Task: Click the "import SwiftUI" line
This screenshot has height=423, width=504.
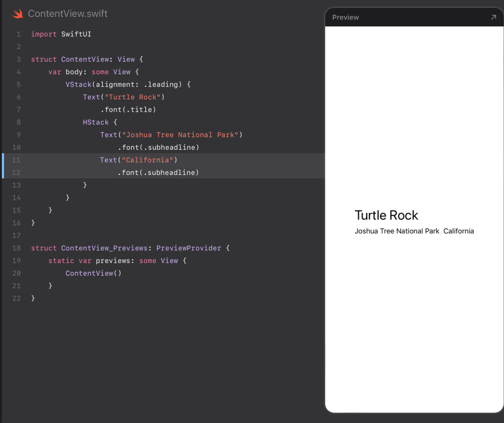Action: [61, 34]
